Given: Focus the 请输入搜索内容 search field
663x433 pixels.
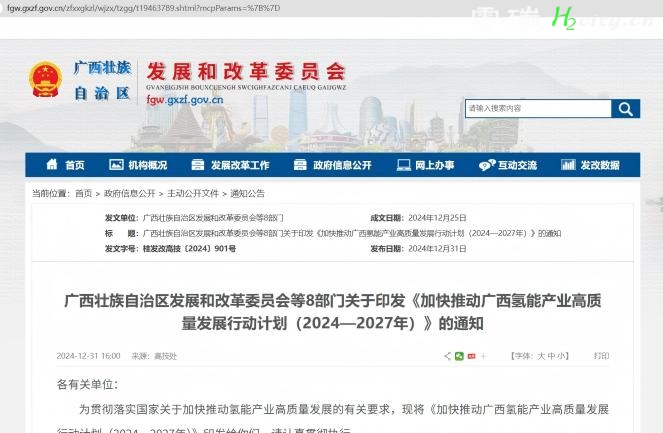Looking at the screenshot, I should 538,109.
